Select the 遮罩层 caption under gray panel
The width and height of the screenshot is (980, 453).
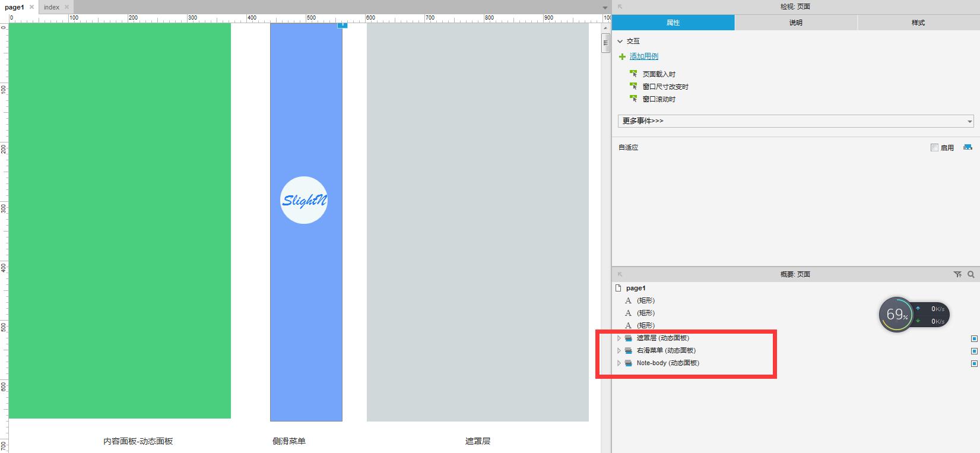(x=478, y=441)
